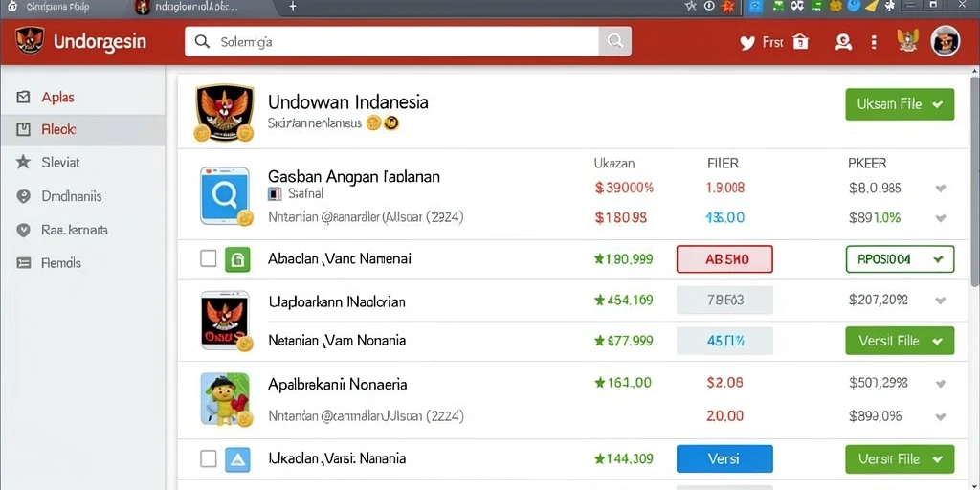Viewport: 980px width, 490px height.
Task: Select Rae. lernarta in the sidebar
Action: pyautogui.click(x=82, y=230)
